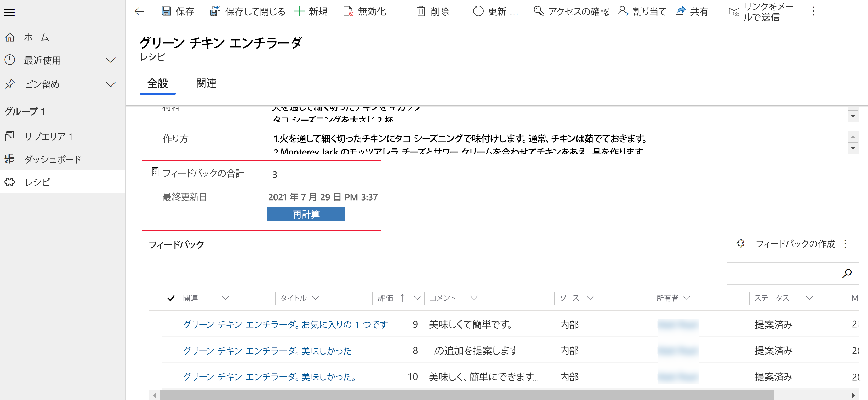Open アクセスの確認 with the key icon
Screen dimensions: 868x400
(539, 11)
